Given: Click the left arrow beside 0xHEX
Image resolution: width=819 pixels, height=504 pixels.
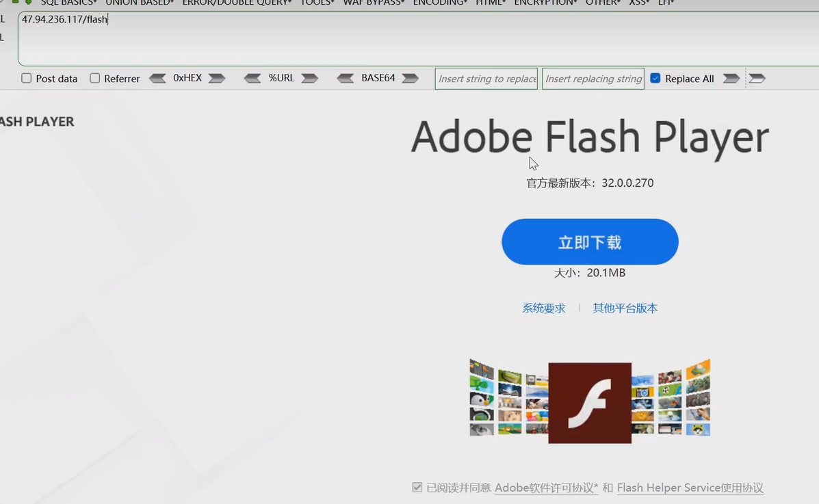Looking at the screenshot, I should (158, 79).
